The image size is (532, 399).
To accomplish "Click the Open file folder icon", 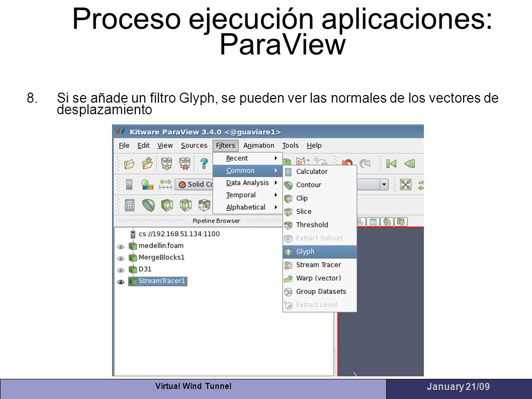I will [x=129, y=164].
